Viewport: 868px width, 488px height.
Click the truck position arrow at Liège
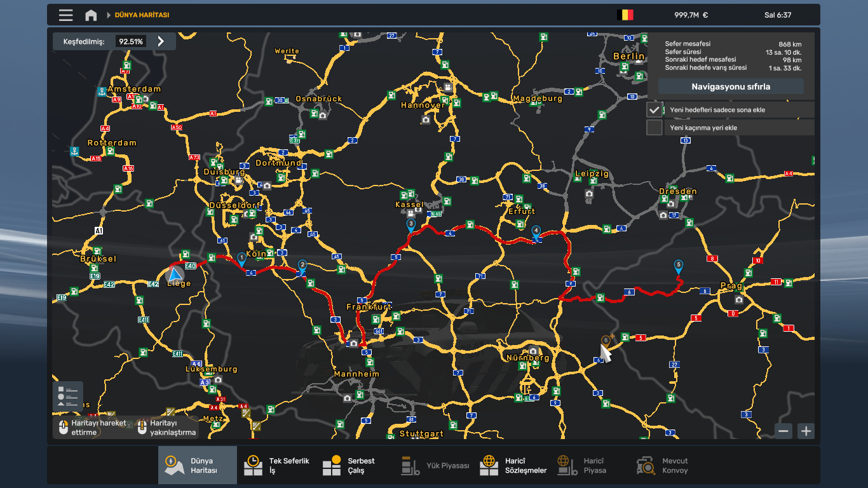coord(175,275)
